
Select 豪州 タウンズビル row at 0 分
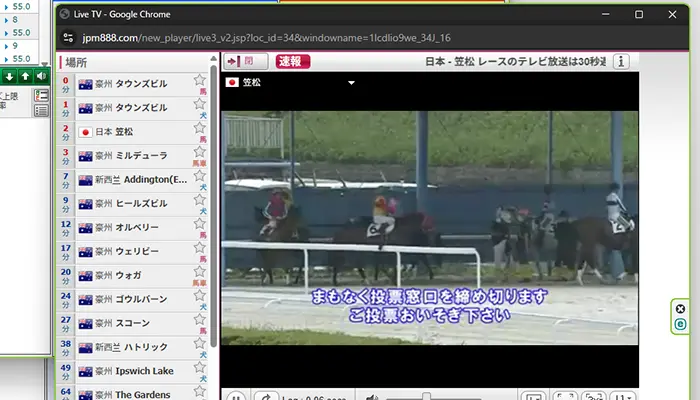(133, 84)
